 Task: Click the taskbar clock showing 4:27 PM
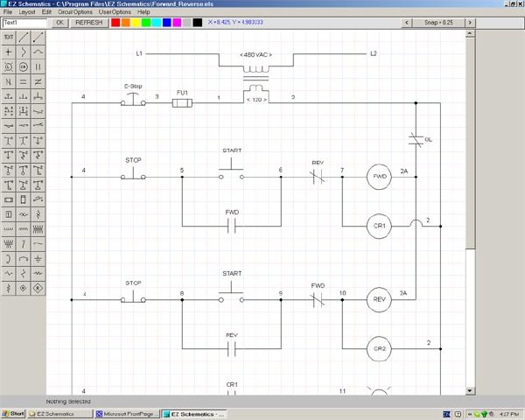click(x=509, y=414)
